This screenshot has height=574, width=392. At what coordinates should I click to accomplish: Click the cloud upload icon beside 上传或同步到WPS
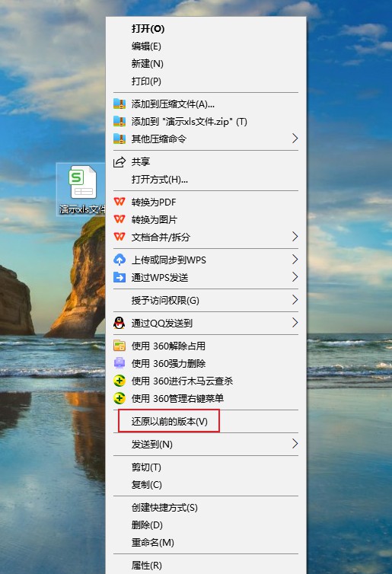120,260
